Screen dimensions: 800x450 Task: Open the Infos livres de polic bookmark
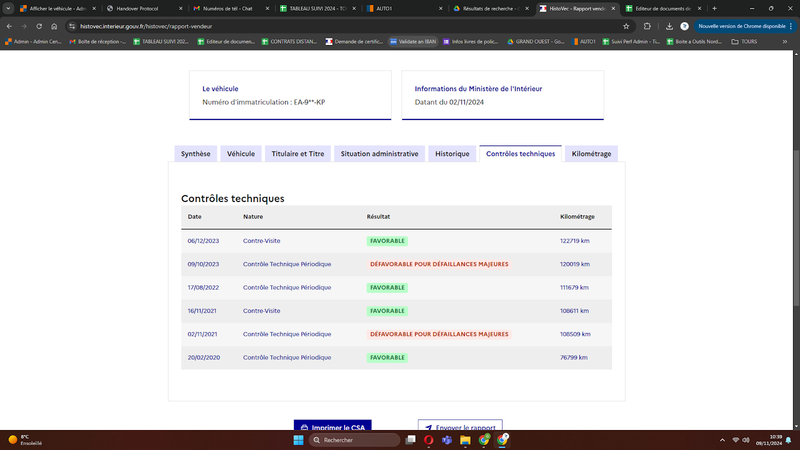(x=471, y=41)
